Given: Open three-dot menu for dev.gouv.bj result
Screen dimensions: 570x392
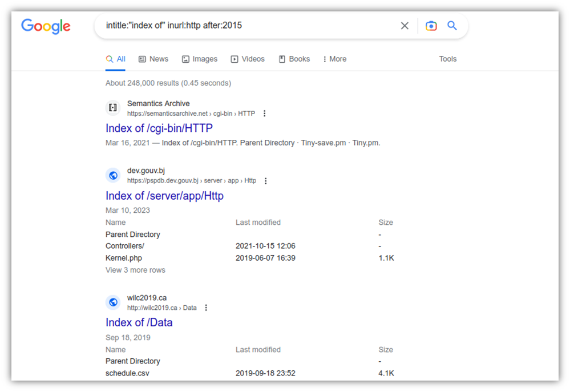Looking at the screenshot, I should click(x=266, y=181).
